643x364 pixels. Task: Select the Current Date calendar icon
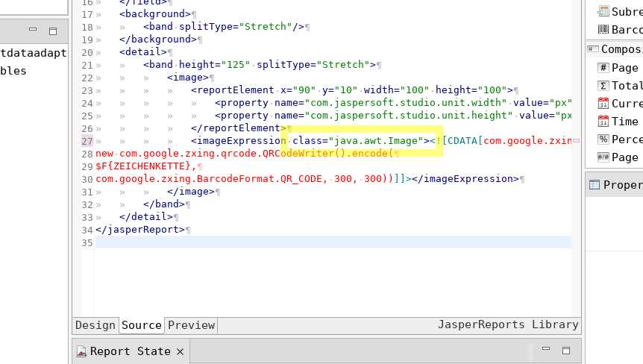click(603, 104)
